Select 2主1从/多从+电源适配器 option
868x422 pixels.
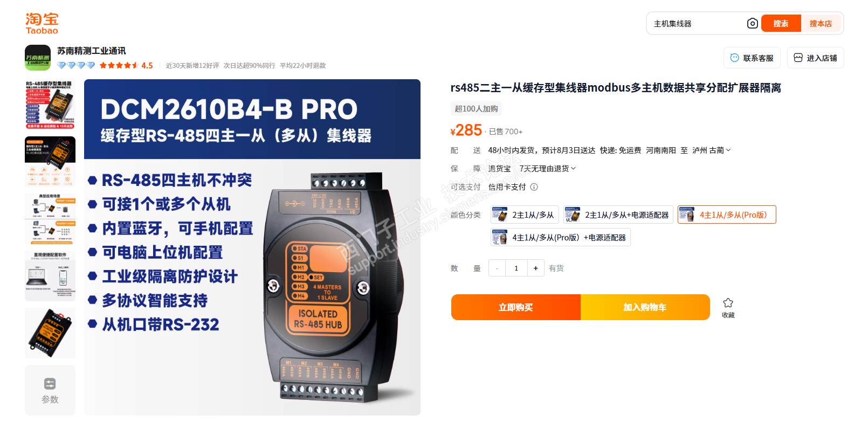pyautogui.click(x=618, y=215)
